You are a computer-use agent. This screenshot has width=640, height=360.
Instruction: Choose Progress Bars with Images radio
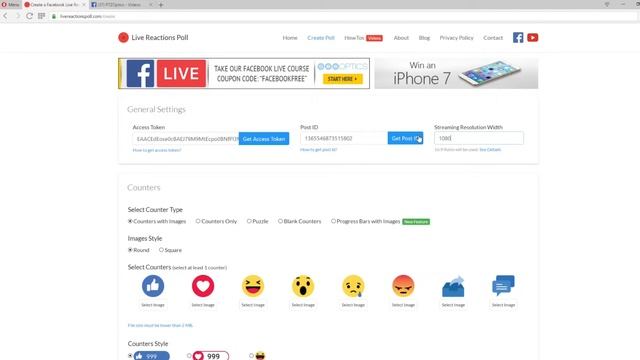point(333,221)
